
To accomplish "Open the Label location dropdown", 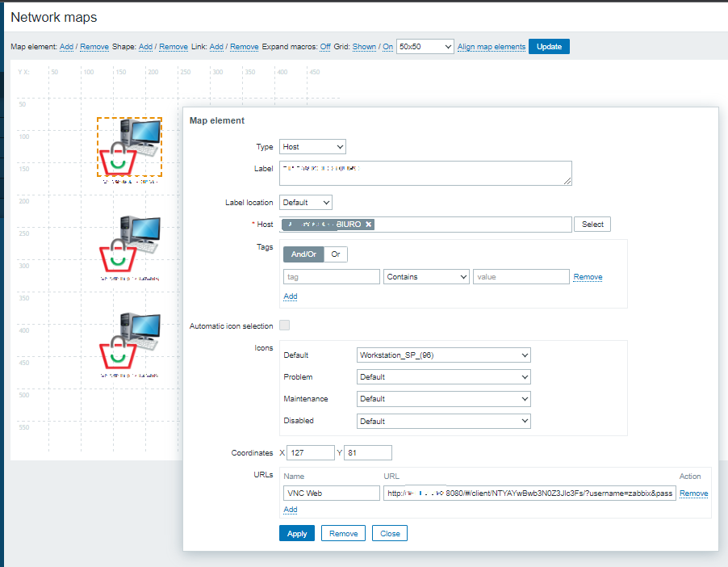I will coord(305,202).
